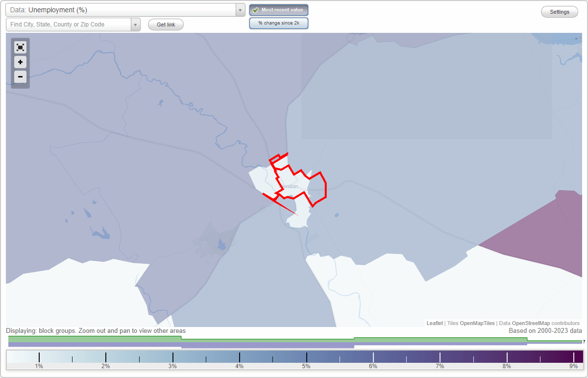The height and width of the screenshot is (378, 588).
Task: Click the 3% mark on color legend
Action: [172, 366]
